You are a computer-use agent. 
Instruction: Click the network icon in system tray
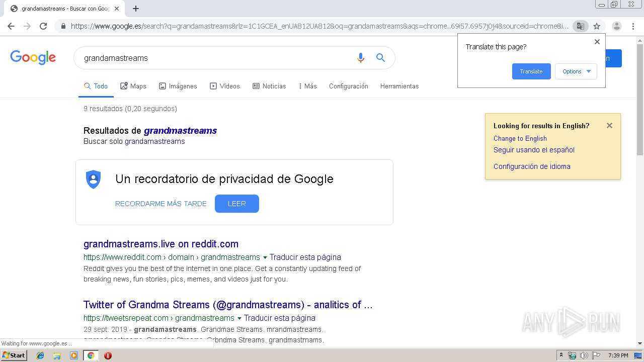pyautogui.click(x=572, y=355)
